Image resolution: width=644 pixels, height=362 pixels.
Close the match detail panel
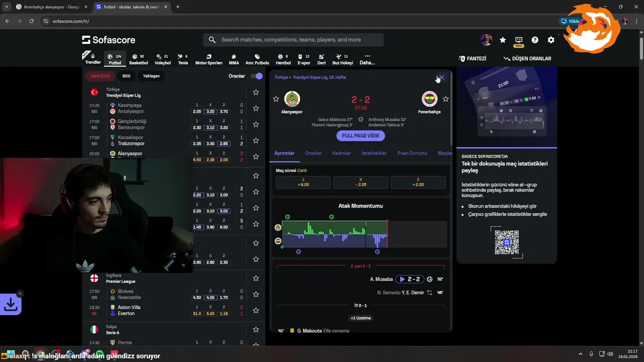click(x=441, y=77)
